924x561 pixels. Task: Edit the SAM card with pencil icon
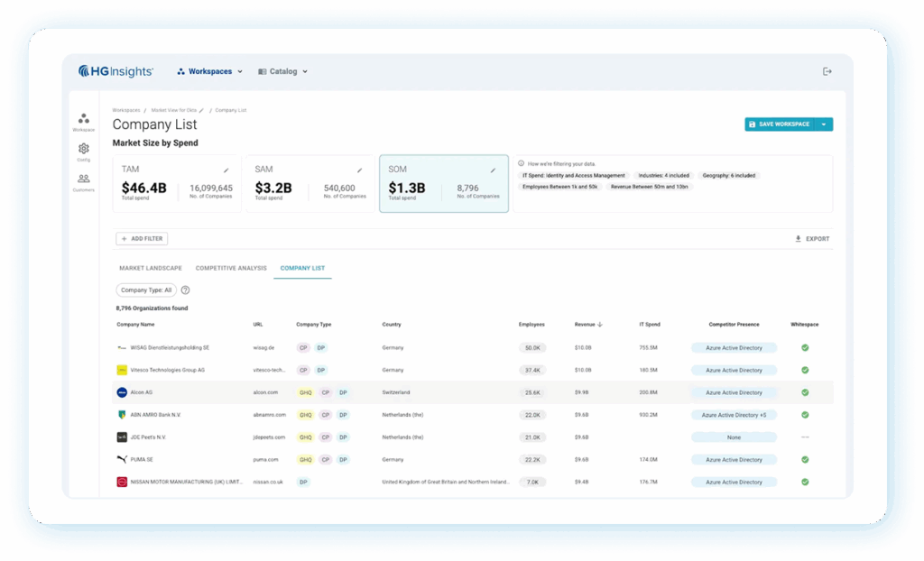[360, 170]
